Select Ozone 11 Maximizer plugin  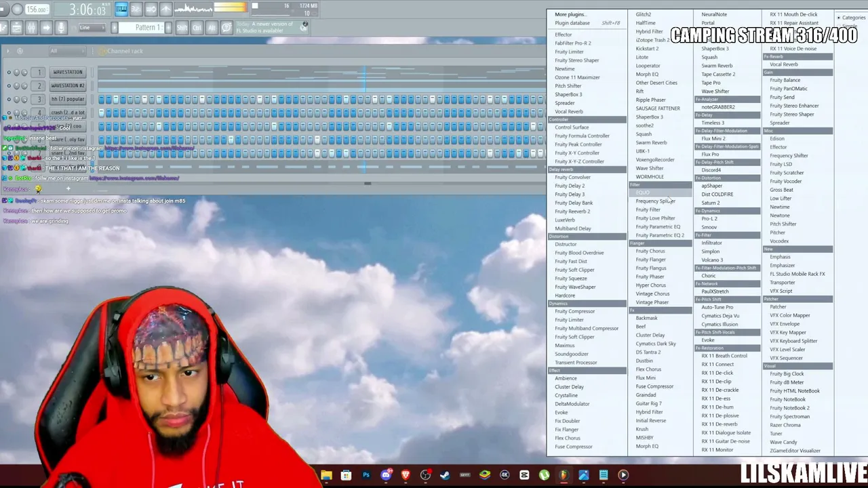click(577, 77)
